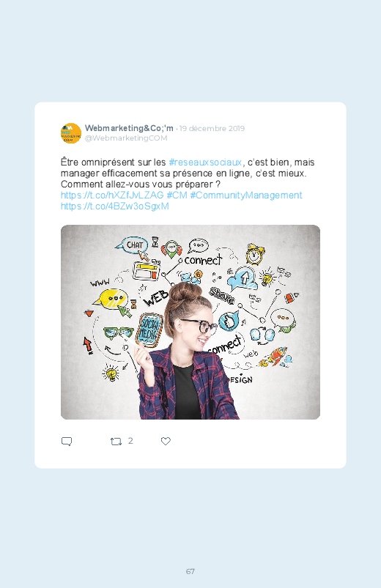Click the retweet arrows icon
The image size is (381, 588).
[116, 442]
